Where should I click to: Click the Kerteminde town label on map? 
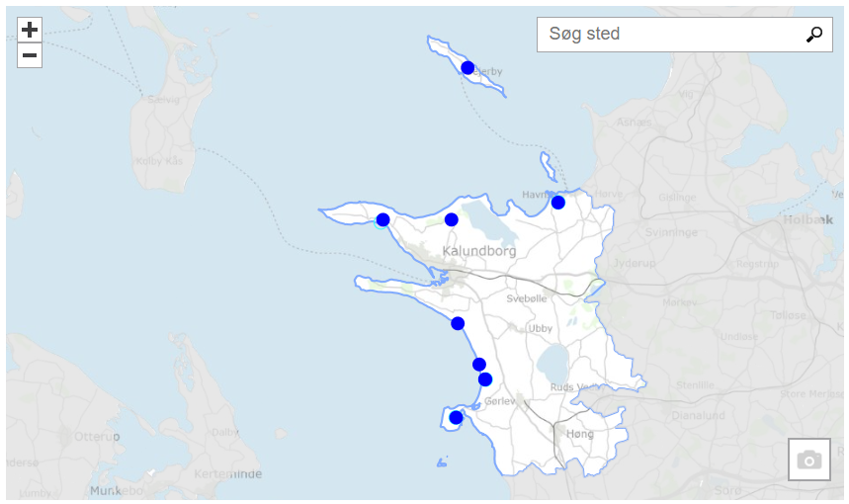(231, 474)
